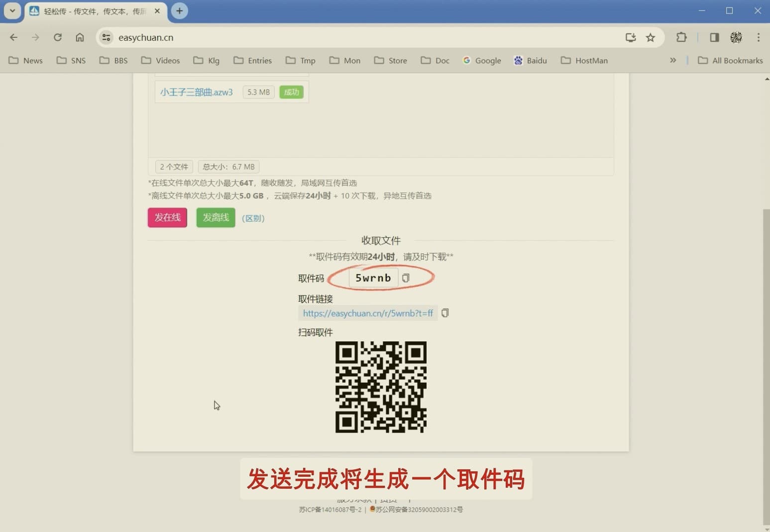Open the 苏ICP备14016087号-2 footer link
Viewport: 770px width, 532px height.
pos(330,510)
